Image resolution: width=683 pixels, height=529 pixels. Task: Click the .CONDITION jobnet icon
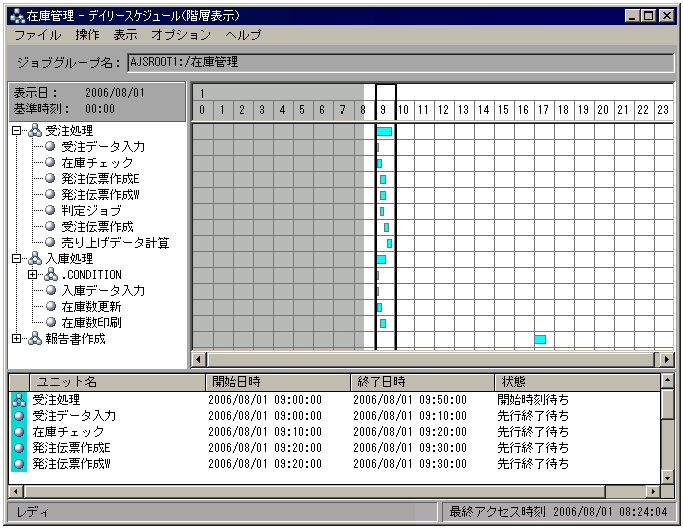point(51,275)
